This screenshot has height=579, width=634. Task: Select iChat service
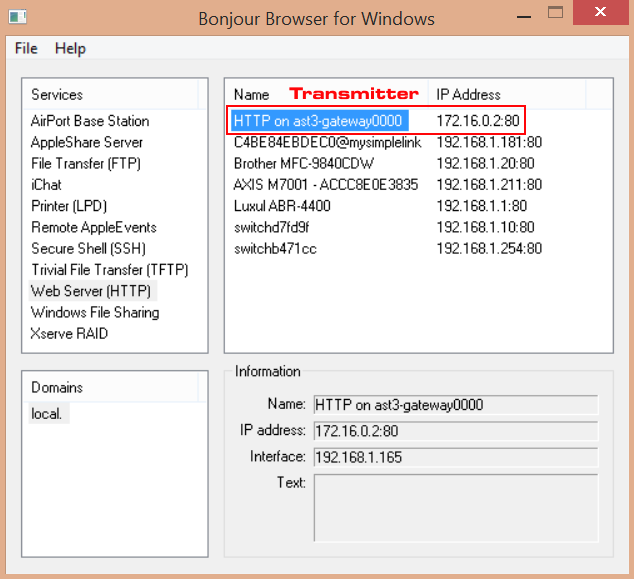click(x=46, y=185)
